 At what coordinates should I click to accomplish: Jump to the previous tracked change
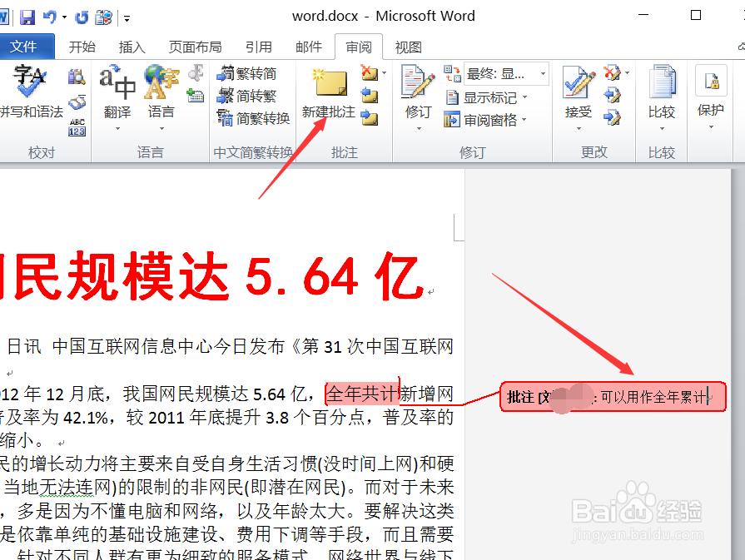coord(612,95)
